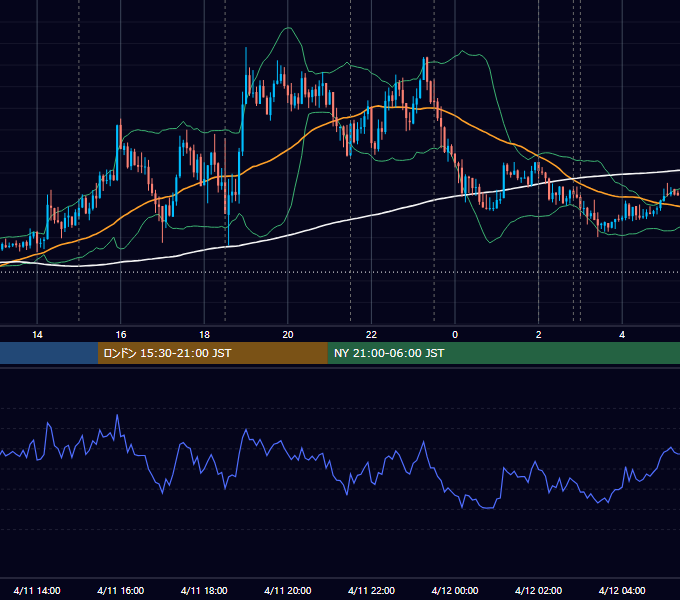
Task: Click the 4/12 00:00 time label
Action: click(x=455, y=590)
